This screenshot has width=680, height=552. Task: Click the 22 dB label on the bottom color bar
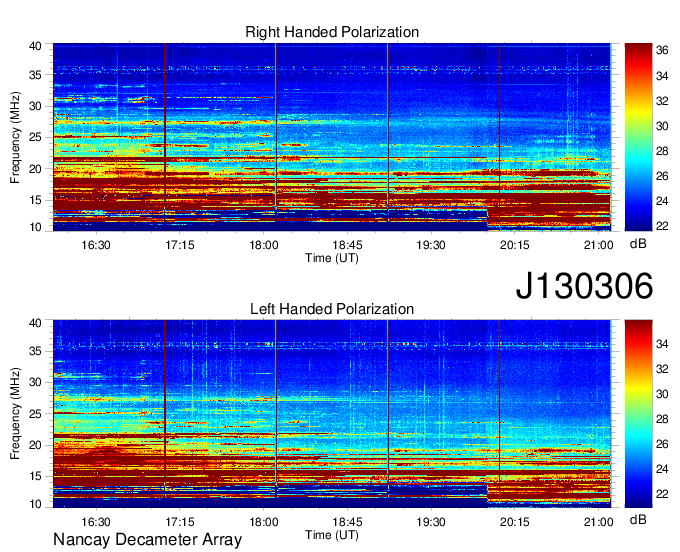click(662, 494)
